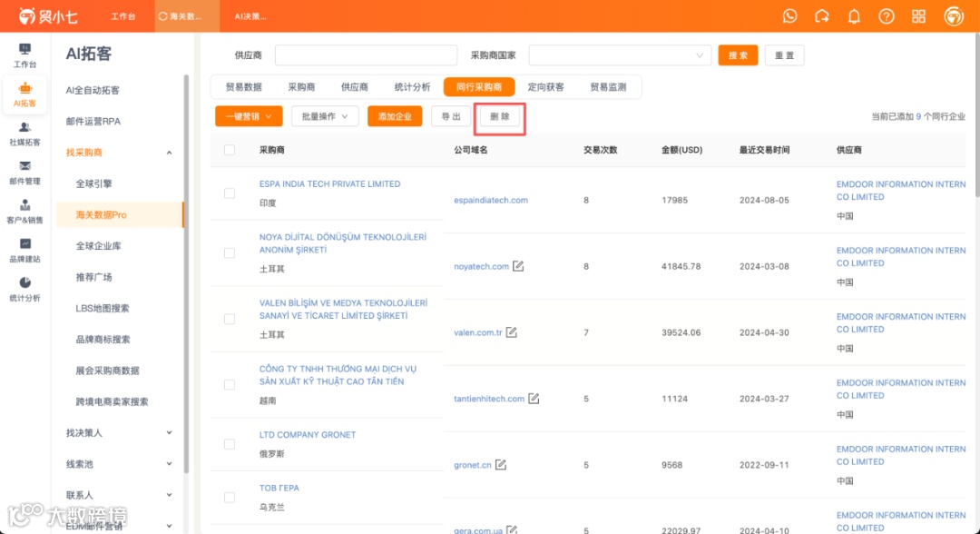Switch to the 贸易数据 tab
The image size is (980, 534).
point(244,87)
